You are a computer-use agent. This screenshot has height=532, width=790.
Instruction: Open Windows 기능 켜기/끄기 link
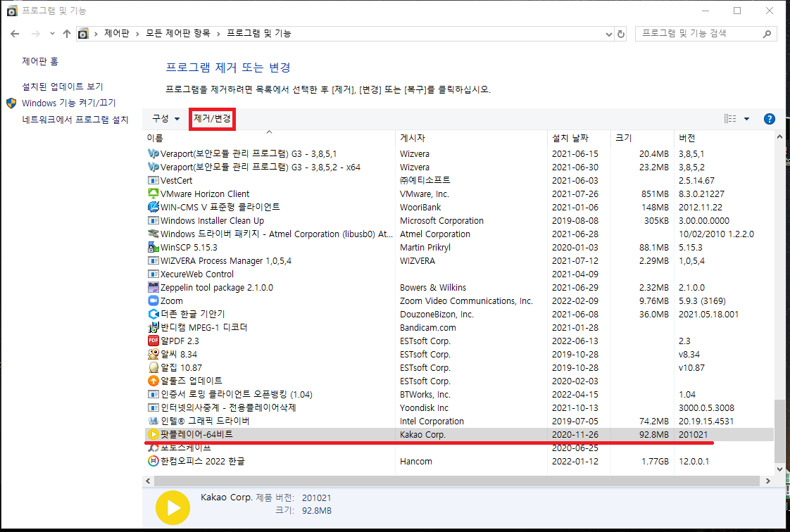tap(68, 103)
